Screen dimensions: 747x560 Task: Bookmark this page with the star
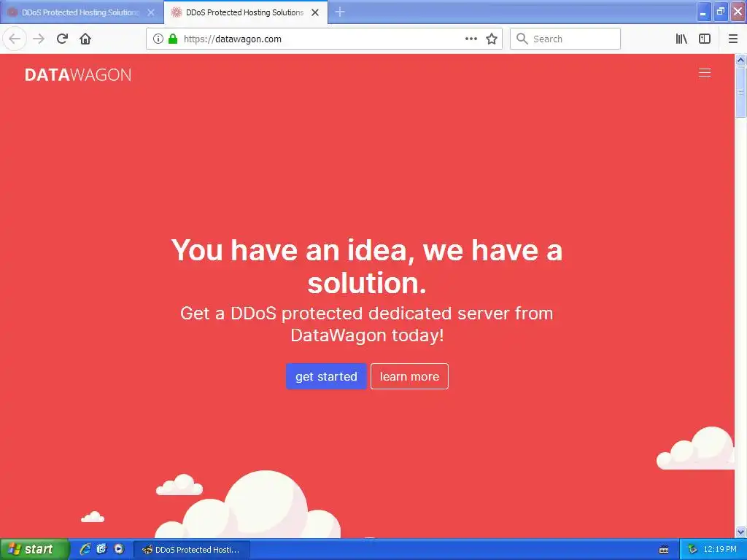492,39
